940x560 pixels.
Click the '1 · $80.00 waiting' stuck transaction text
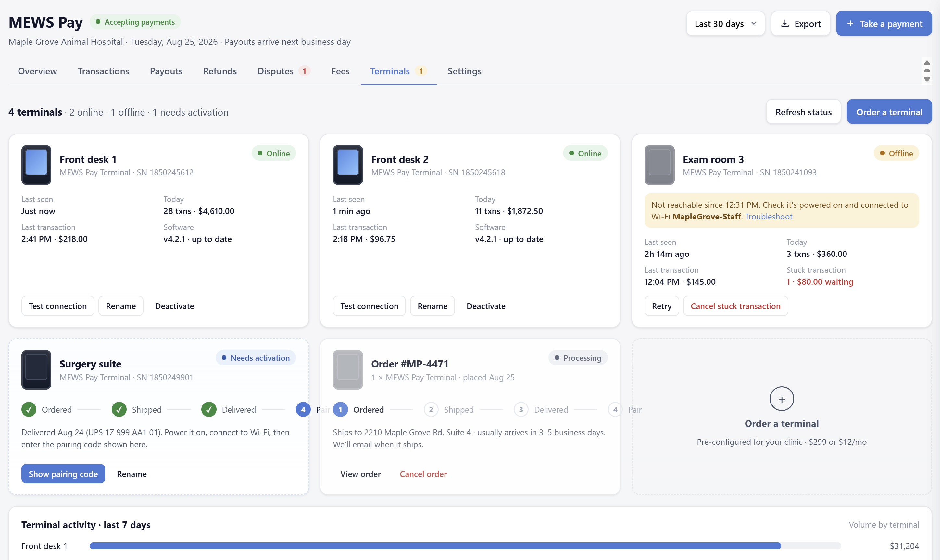(x=819, y=281)
